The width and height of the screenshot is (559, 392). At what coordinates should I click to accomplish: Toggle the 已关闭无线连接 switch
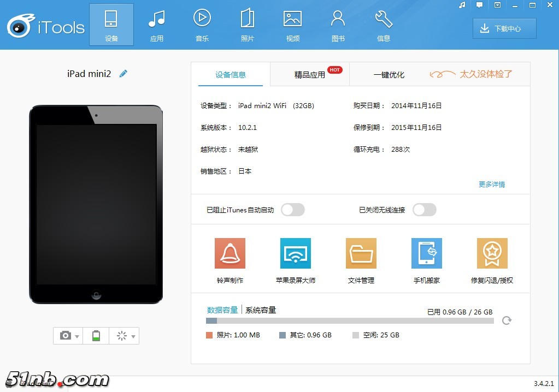tap(425, 210)
